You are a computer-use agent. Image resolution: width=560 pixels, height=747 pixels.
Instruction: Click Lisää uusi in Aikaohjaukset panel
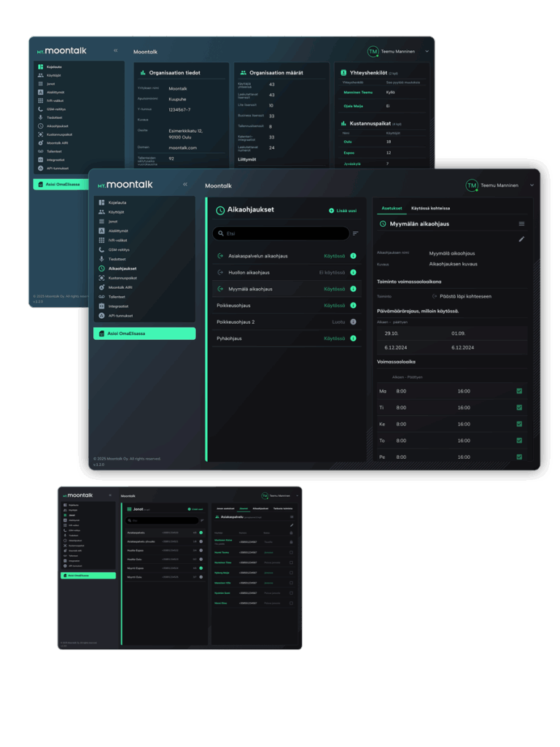click(343, 211)
